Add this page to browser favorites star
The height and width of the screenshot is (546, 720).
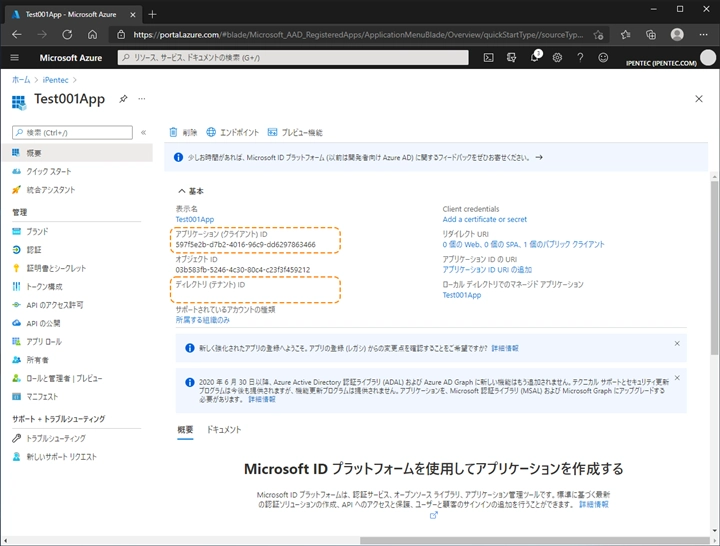[598, 35]
